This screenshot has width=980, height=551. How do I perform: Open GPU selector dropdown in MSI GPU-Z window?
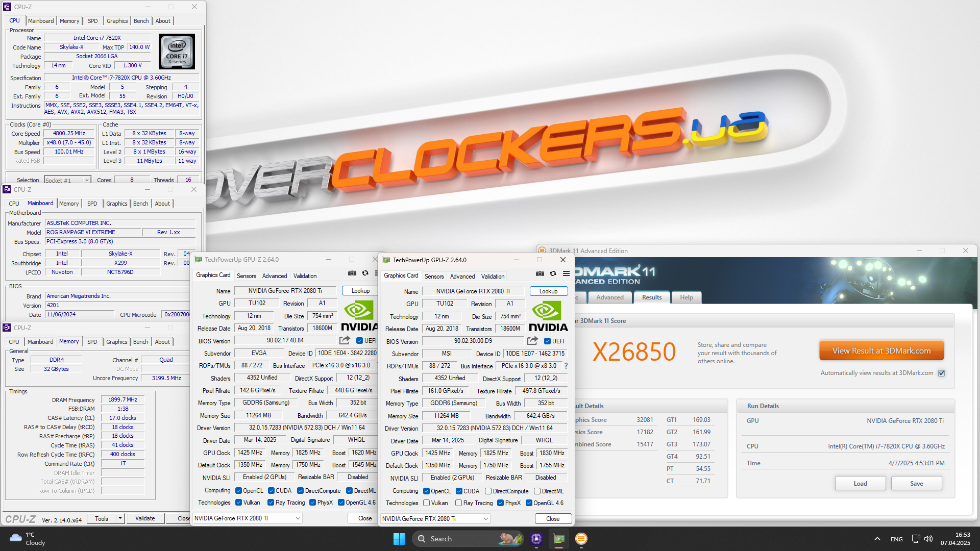[435, 519]
